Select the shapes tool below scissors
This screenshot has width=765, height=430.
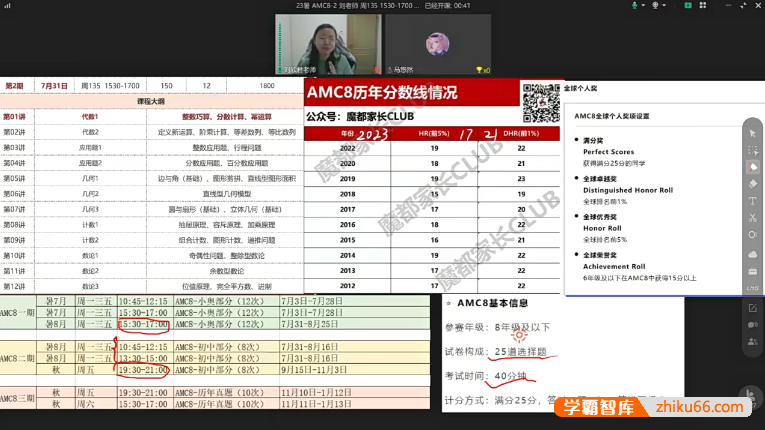[752, 235]
